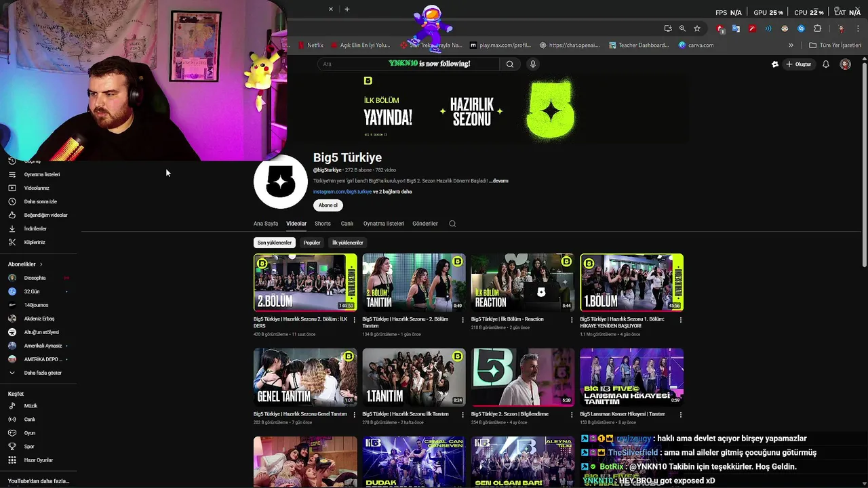Image resolution: width=868 pixels, height=488 pixels.
Task: Open Tüm Yer İşaretleri bookmarks folder
Action: (x=835, y=45)
